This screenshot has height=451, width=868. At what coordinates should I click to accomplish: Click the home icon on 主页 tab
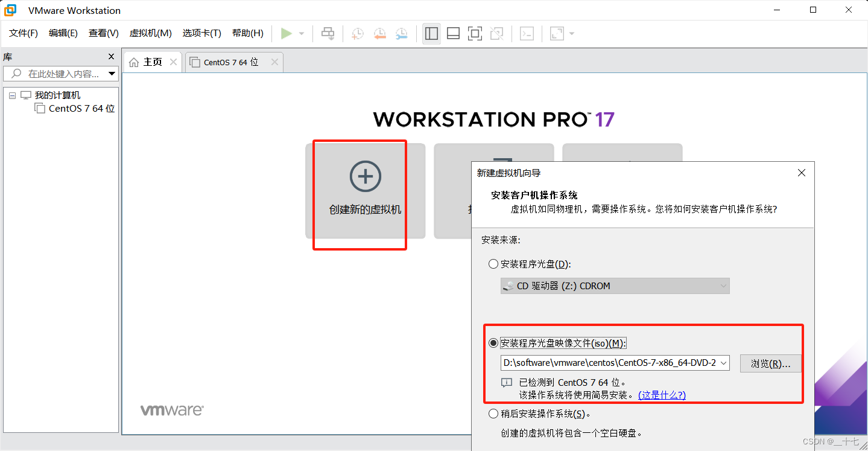[134, 62]
